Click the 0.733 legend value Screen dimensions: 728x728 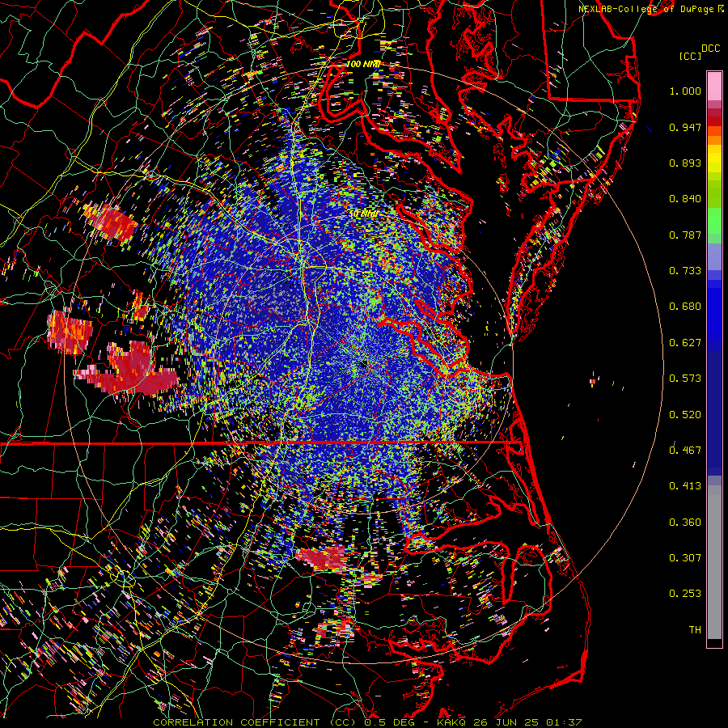point(685,271)
